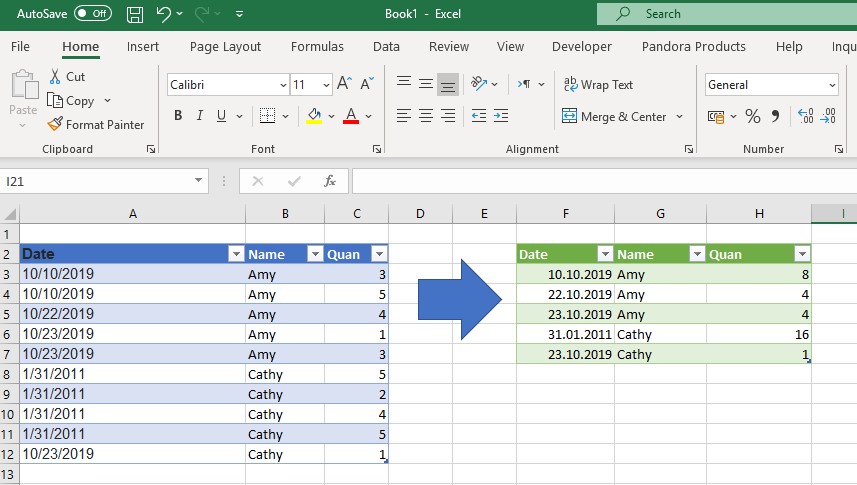
Task: Toggle Wrap Text
Action: coord(598,84)
